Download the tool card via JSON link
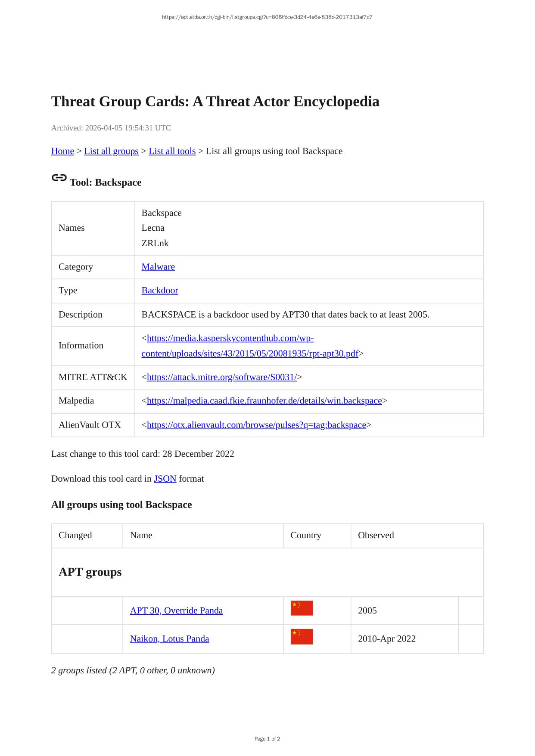This screenshot has width=535, height=756. click(x=165, y=479)
